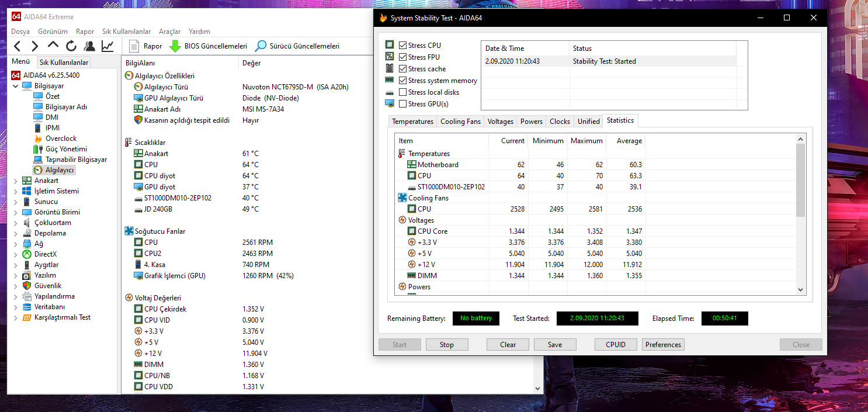Switch to the Unified tab

coord(588,122)
